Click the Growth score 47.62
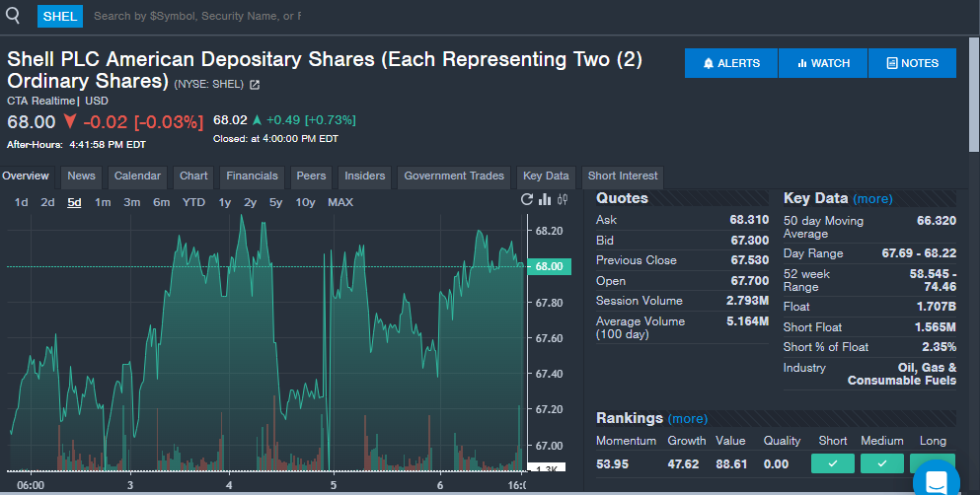980x495 pixels. click(x=683, y=464)
